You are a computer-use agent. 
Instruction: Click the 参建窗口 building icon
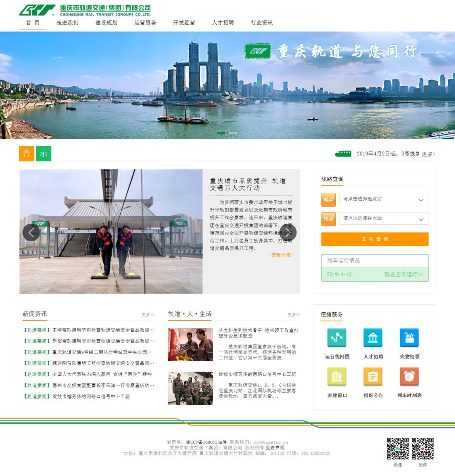[337, 377]
